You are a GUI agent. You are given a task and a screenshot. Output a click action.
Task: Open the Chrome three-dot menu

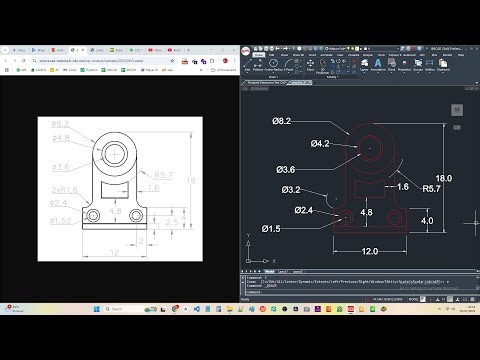[x=235, y=61]
